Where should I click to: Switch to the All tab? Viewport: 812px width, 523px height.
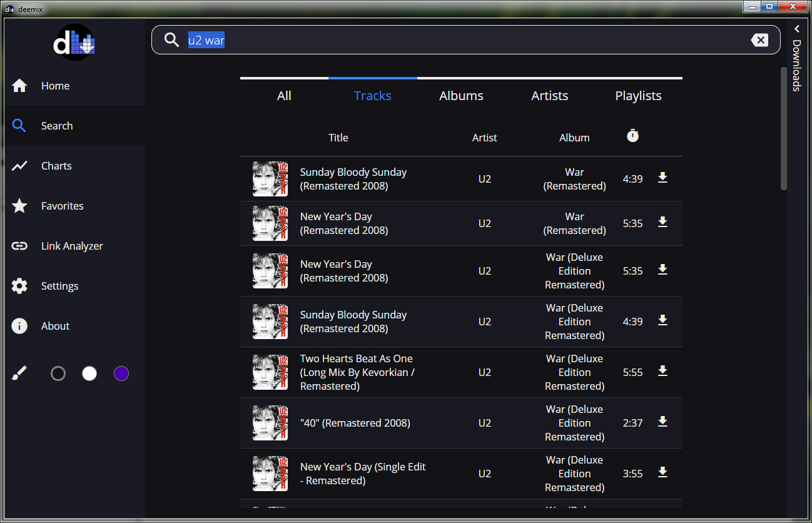click(x=284, y=96)
